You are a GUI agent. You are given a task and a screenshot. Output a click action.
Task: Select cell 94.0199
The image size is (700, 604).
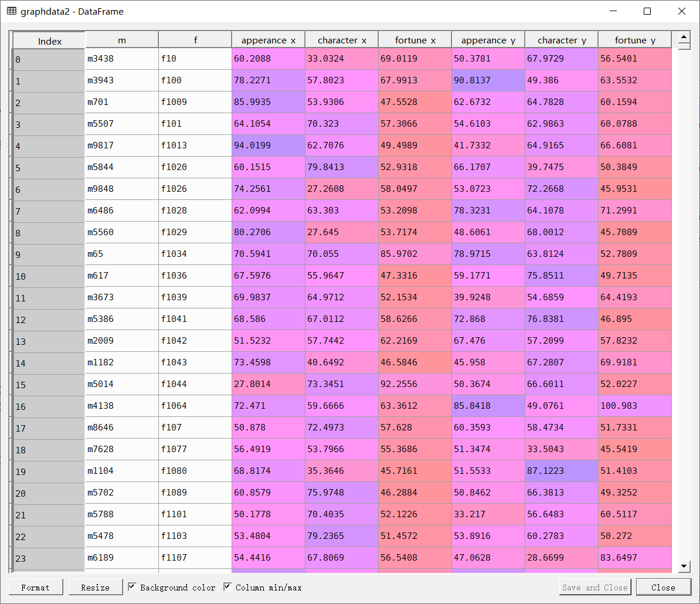point(269,145)
